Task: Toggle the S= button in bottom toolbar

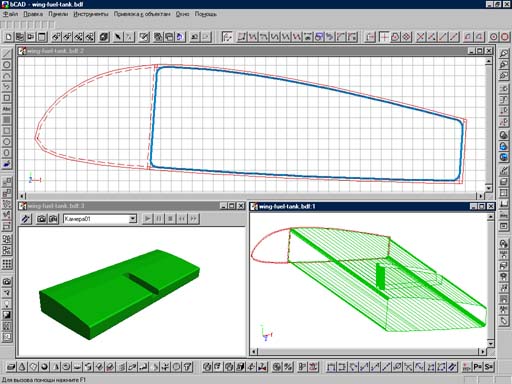Action: pos(489,367)
